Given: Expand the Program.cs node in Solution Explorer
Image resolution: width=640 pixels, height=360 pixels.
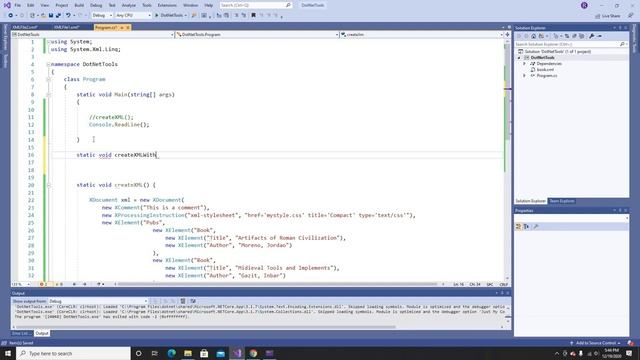Looking at the screenshot, I should 524,76.
